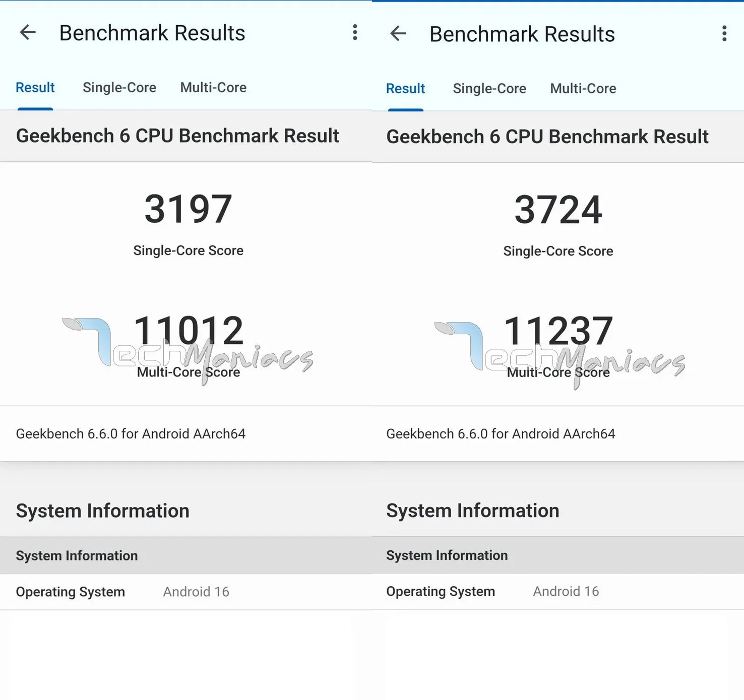The height and width of the screenshot is (700, 744).
Task: Tap the back arrow on the right screen
Action: point(398,34)
